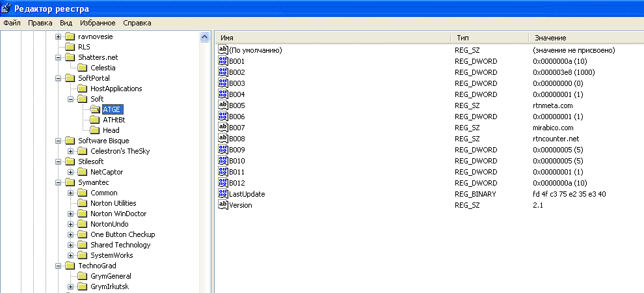Select the RLS folder icon
Screen dimensions: 644x293
[70, 47]
